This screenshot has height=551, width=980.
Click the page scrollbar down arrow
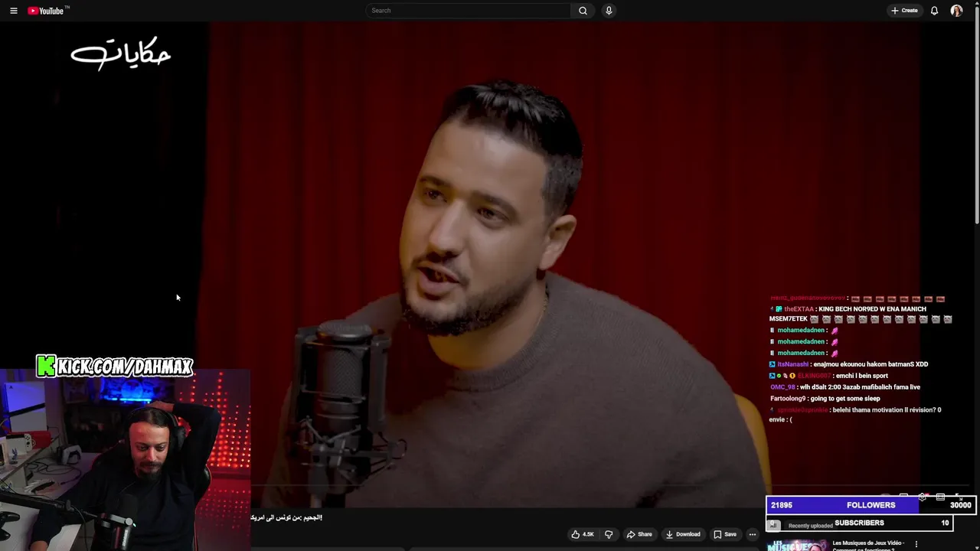(x=975, y=546)
